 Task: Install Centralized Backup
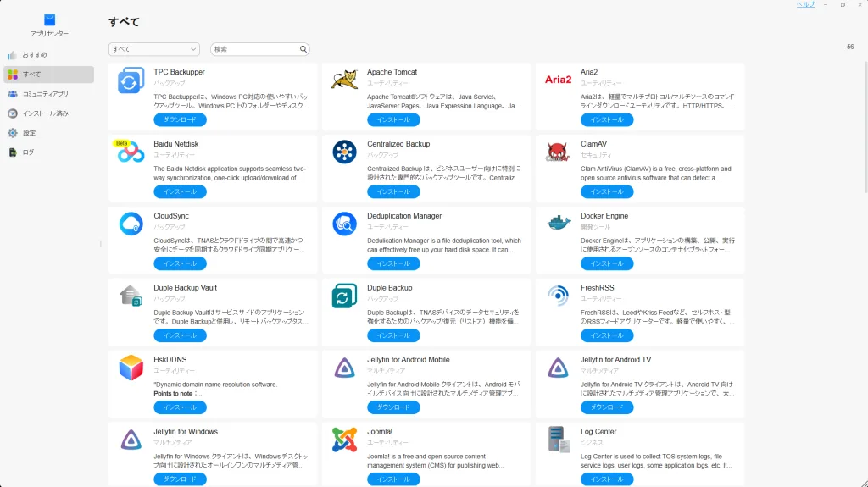coord(393,191)
